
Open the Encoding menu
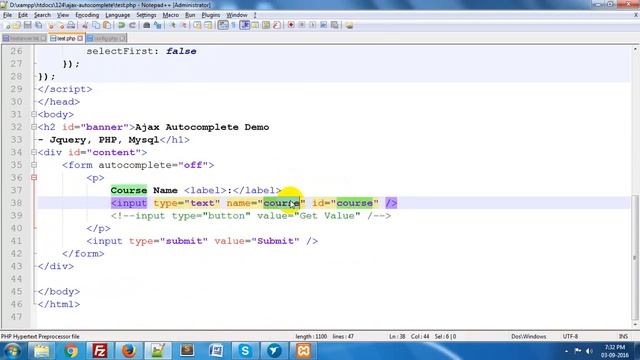tap(87, 15)
